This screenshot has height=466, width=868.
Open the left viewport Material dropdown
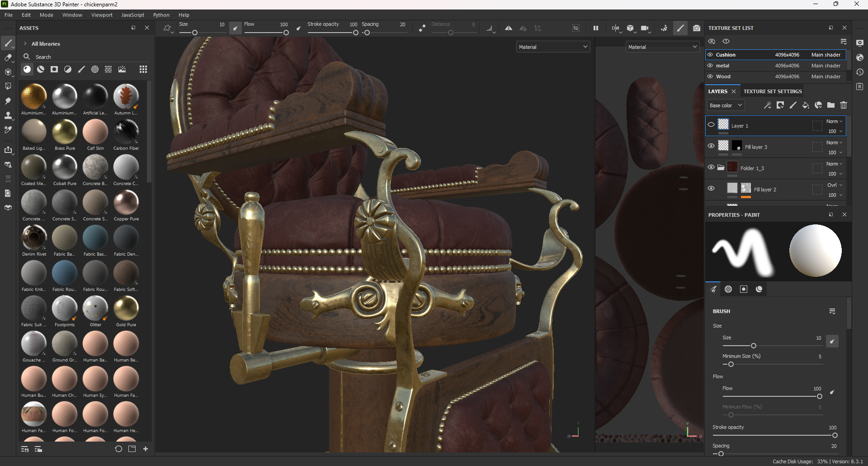coord(553,47)
